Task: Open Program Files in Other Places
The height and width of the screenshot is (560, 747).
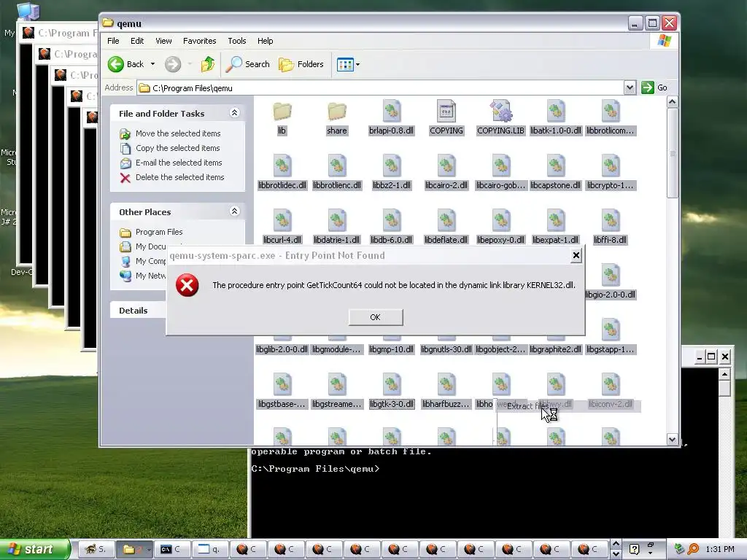Action: (x=159, y=232)
